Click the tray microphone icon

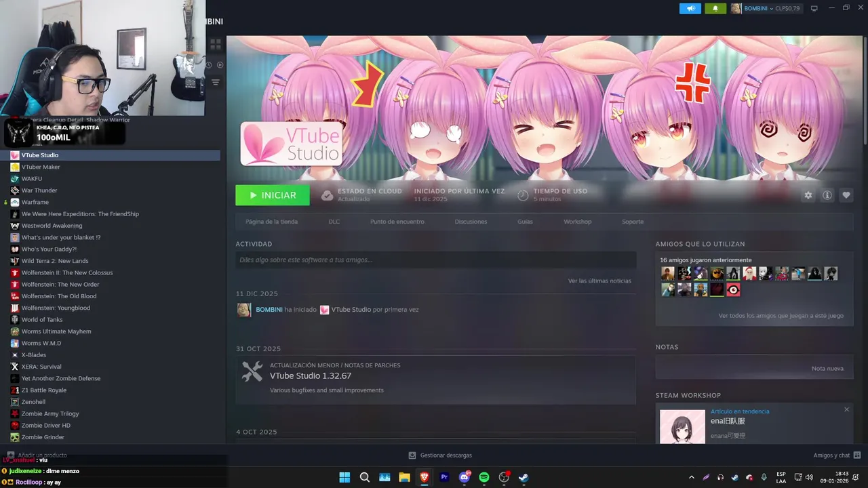pos(764,477)
